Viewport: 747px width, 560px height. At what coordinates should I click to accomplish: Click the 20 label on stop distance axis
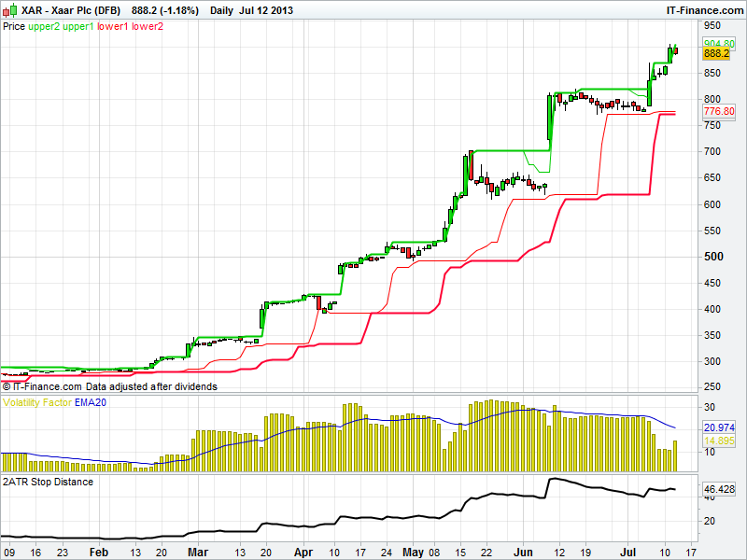click(x=710, y=521)
